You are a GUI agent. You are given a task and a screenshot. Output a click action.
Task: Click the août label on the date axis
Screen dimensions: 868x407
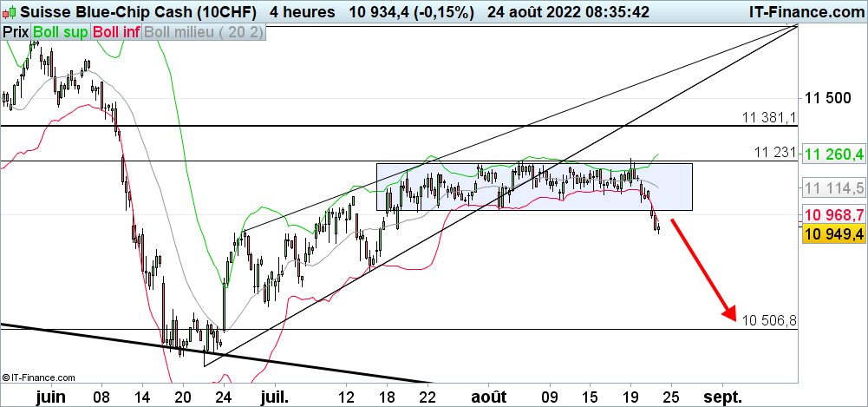click(487, 395)
